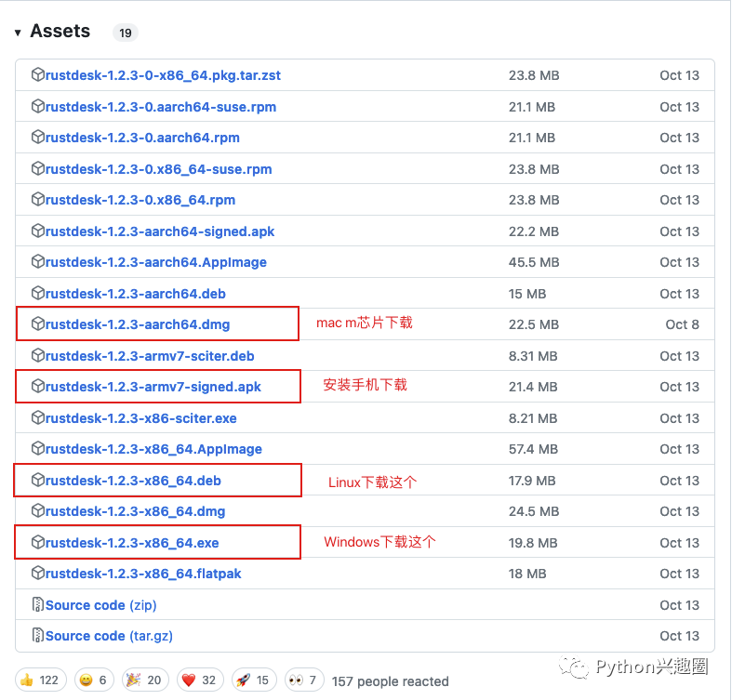Image resolution: width=732 pixels, height=700 pixels.
Task: Click package icon next to 0.aarch64.rpm
Action: (38, 138)
